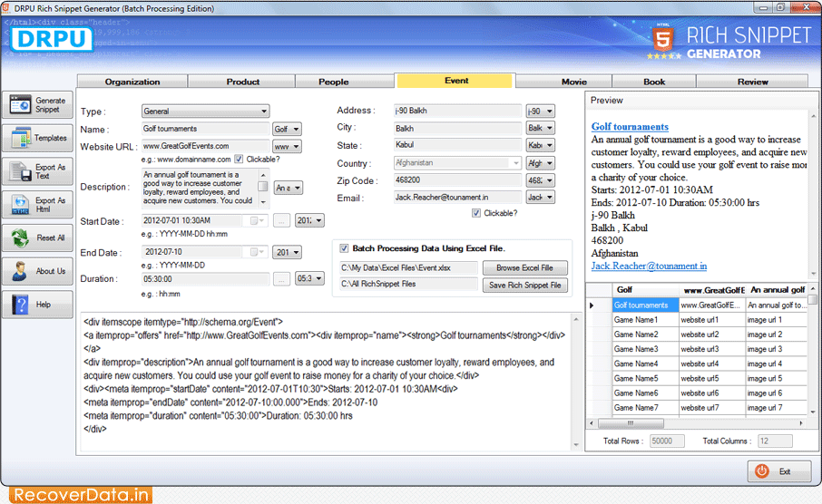Click the Generate Snippet sidebar icon
The width and height of the screenshot is (822, 504).
(x=20, y=105)
